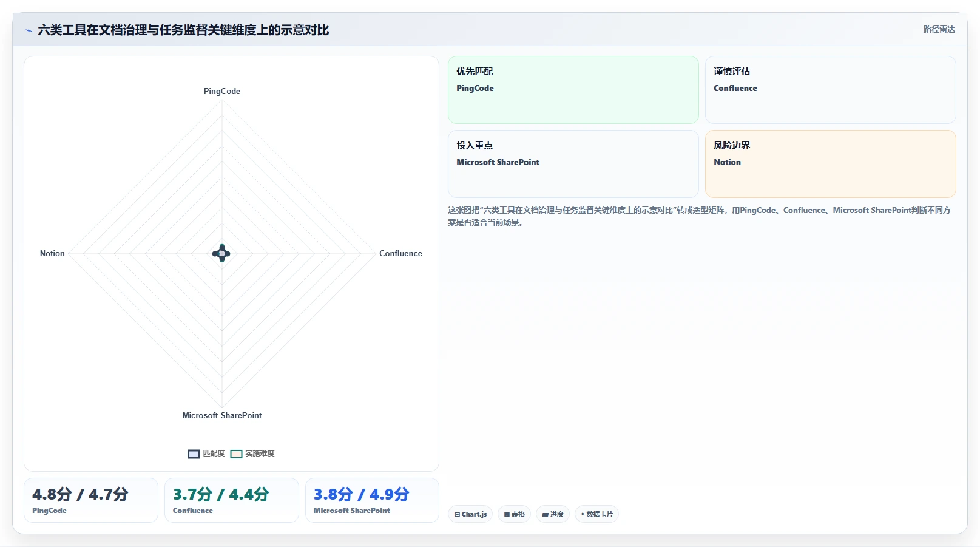Click the PingCode score card 4.8分 / 4.7分
Viewport: 980px width, 547px height.
[91, 500]
